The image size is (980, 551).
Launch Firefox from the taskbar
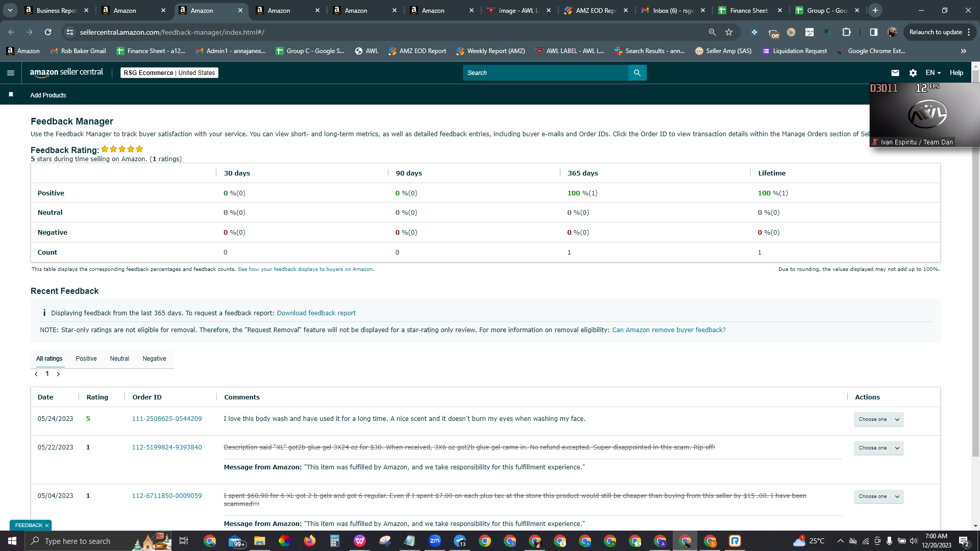click(310, 541)
